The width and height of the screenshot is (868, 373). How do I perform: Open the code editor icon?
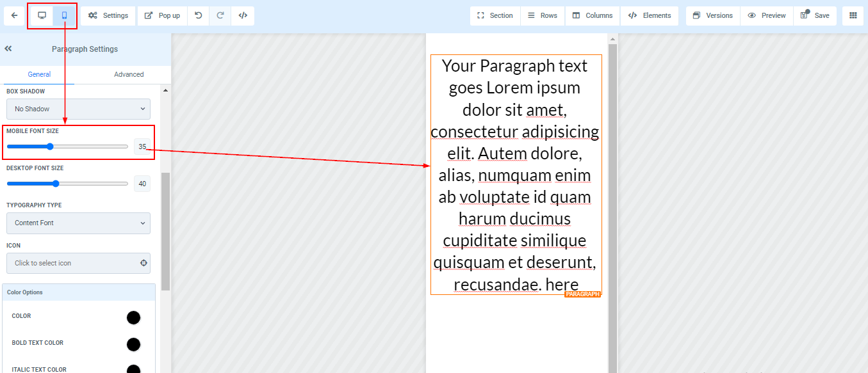(243, 16)
